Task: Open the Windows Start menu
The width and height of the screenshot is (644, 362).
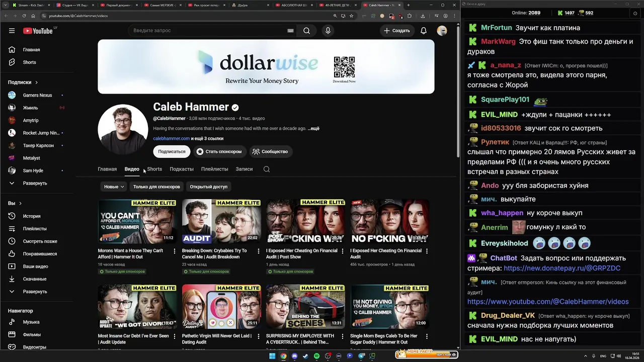Action: [272, 356]
